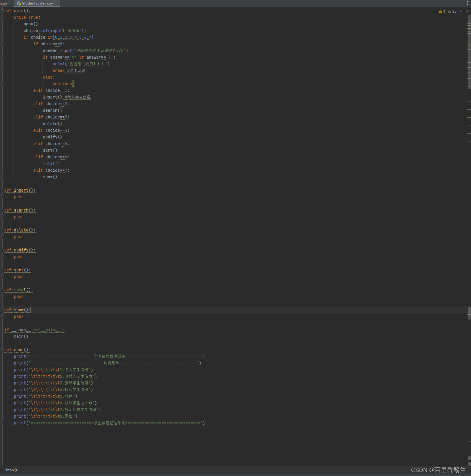Click the 'def total():' definition
The image size is (471, 476).
[19, 290]
